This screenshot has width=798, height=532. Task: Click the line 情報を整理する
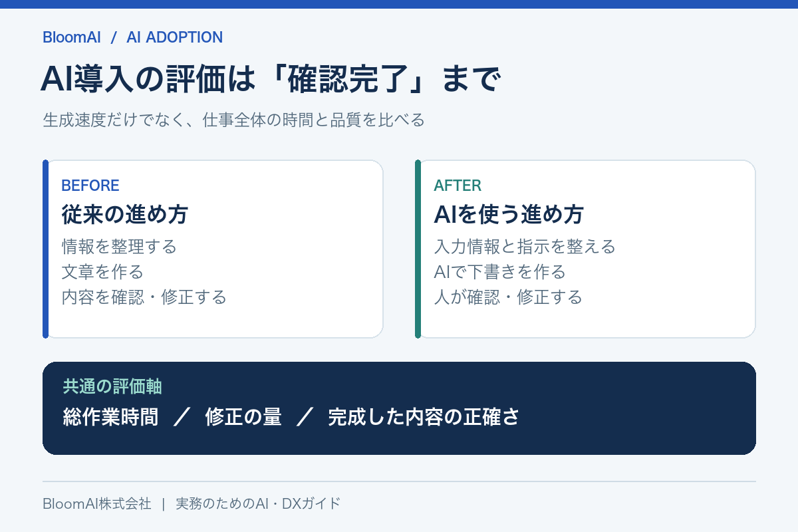[x=119, y=247]
